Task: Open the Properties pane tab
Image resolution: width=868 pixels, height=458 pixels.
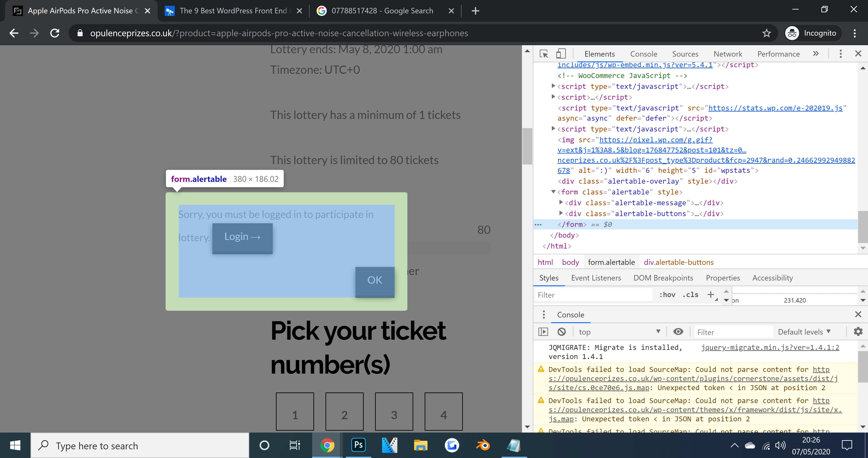Action: pyautogui.click(x=723, y=278)
